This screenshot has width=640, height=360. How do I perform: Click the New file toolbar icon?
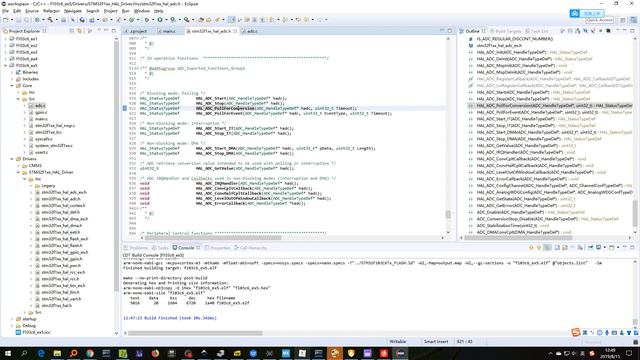(x=5, y=20)
